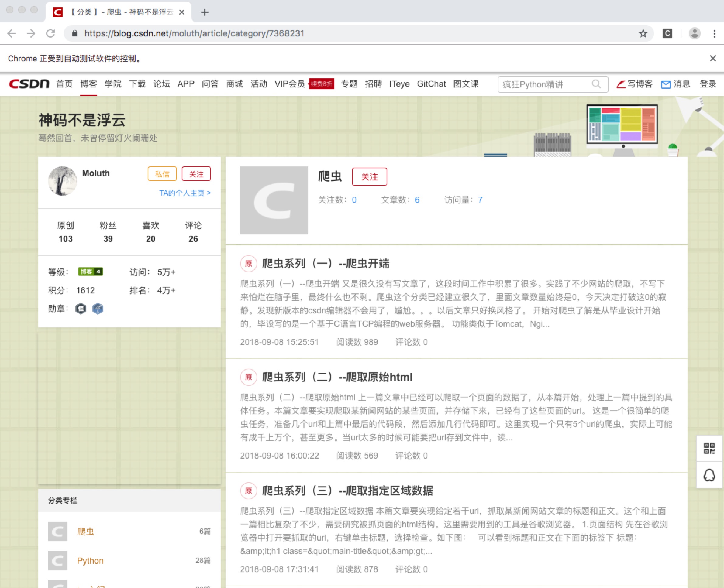Select 学院 in top navigation menu
The width and height of the screenshot is (724, 588).
[113, 84]
